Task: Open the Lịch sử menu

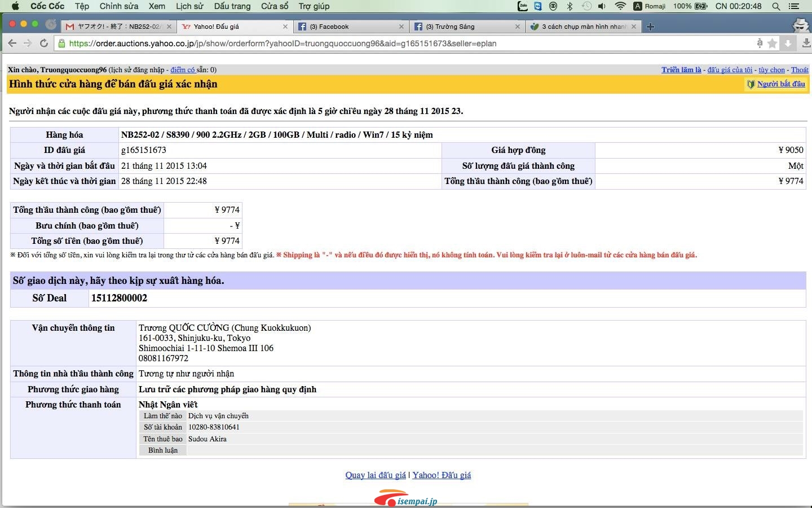Action: click(189, 6)
